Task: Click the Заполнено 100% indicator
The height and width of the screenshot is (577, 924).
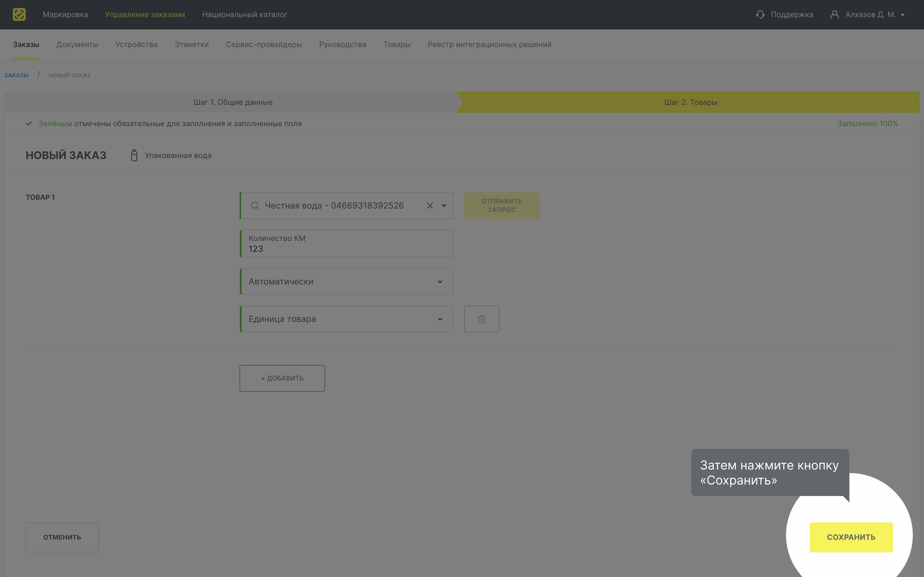Action: 868,124
